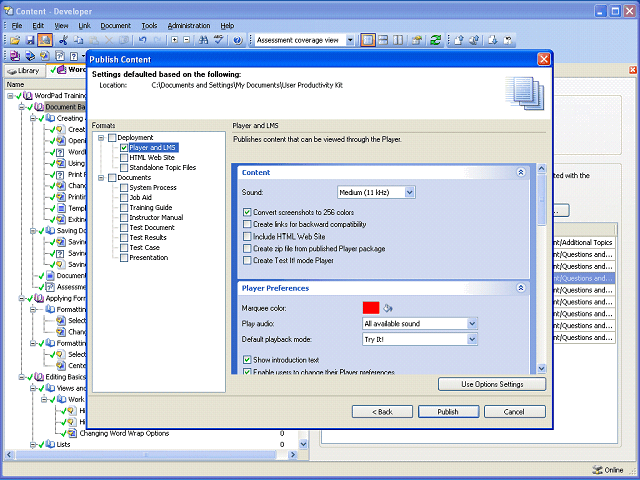Click the Expand all plus icon in toolbar
Viewport: 640px width, 480px height.
[x=175, y=40]
